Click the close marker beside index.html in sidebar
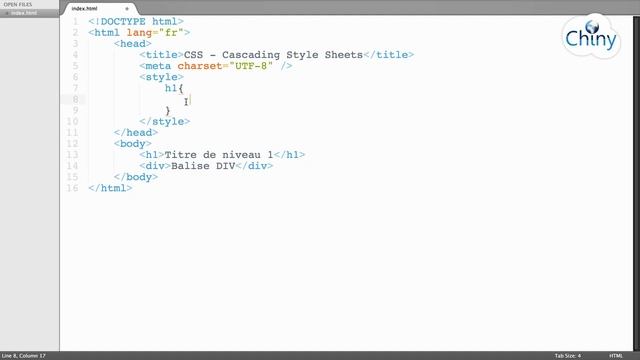The image size is (640, 360). 7,13
